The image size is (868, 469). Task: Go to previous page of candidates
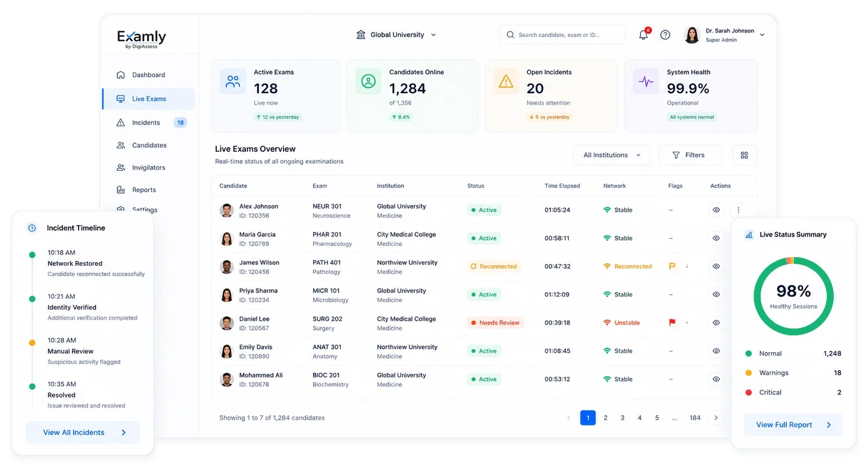pyautogui.click(x=569, y=417)
